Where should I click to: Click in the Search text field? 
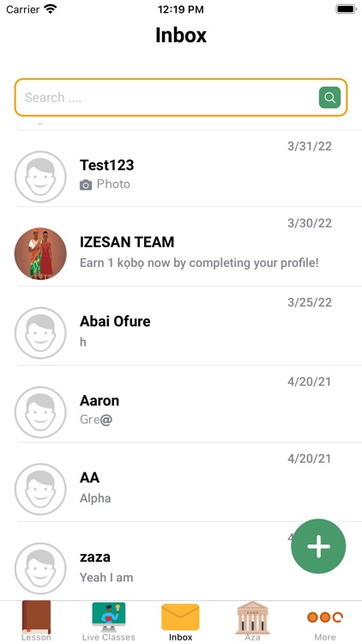pos(167,97)
